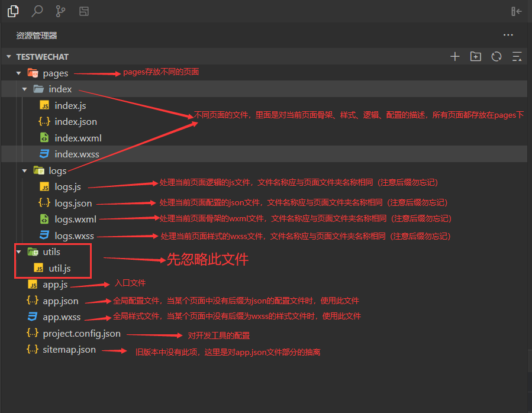Click the JS icon beside index.js
Viewport: 532px width, 413px height.
coord(44,105)
